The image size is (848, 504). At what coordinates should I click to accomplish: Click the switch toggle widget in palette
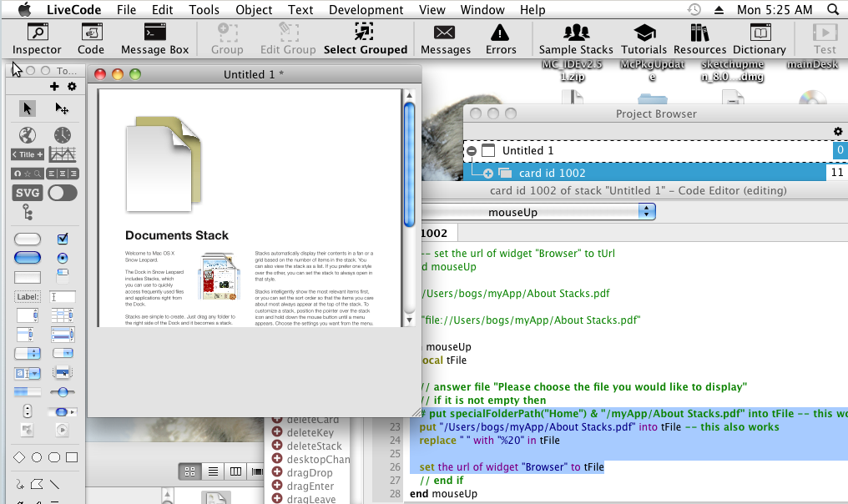tap(63, 193)
